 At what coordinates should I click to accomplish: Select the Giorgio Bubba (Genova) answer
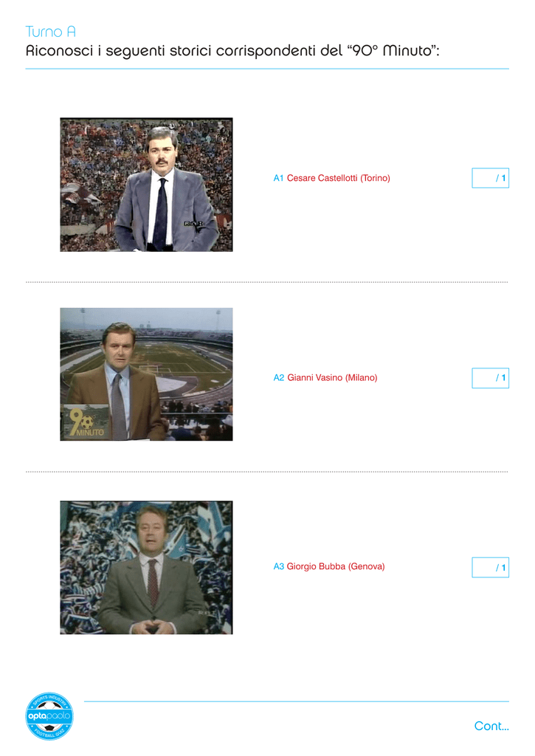(x=336, y=566)
